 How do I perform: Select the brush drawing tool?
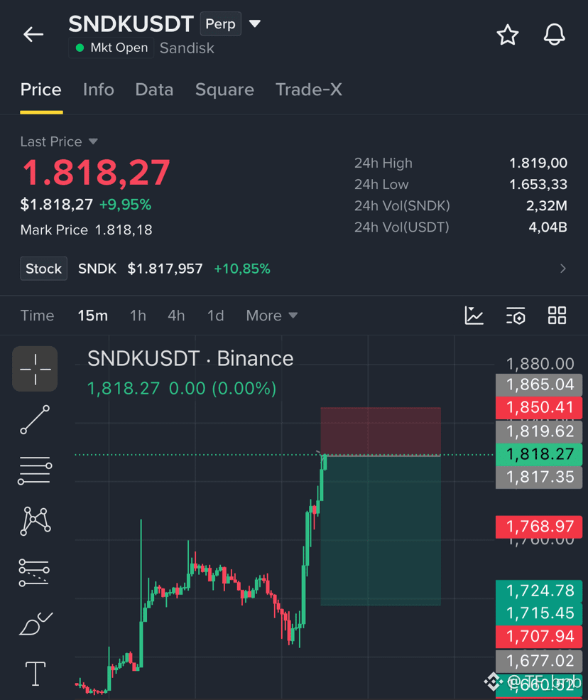[x=36, y=623]
